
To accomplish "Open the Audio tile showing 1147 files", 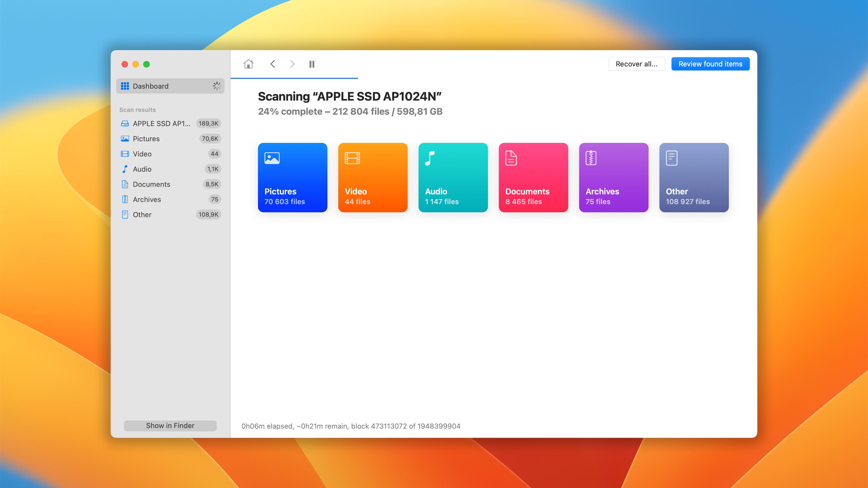I will [453, 178].
